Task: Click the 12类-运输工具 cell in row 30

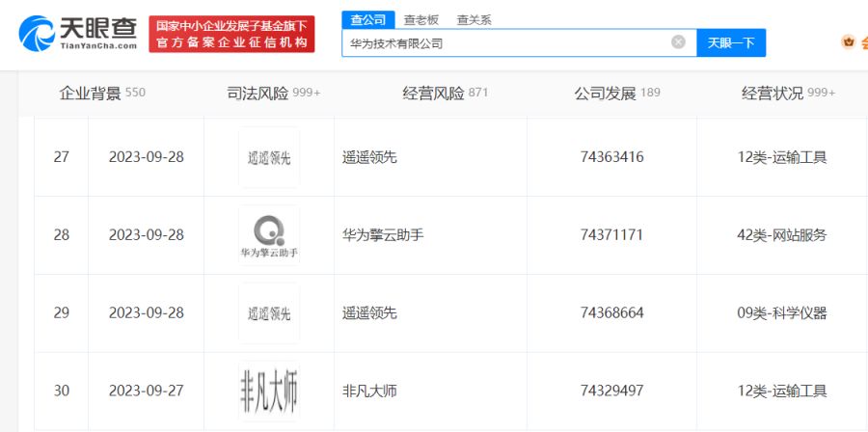Action: pyautogui.click(x=782, y=391)
